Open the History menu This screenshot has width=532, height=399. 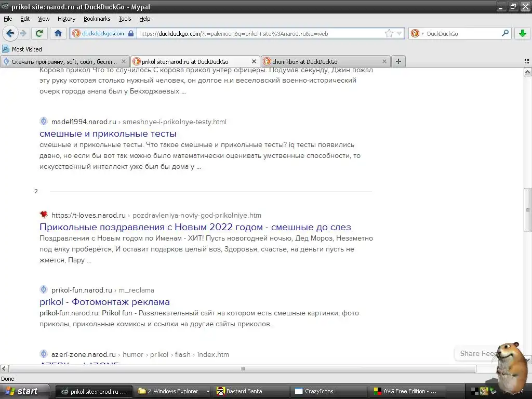coord(66,19)
